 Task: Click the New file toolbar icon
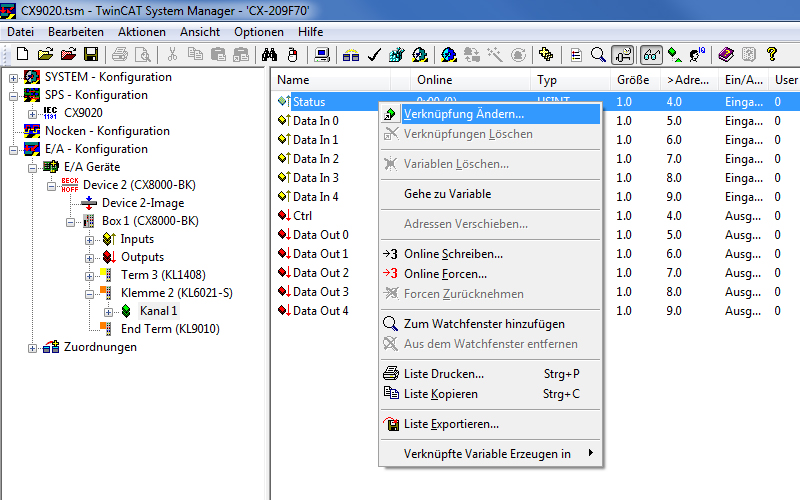pos(22,54)
